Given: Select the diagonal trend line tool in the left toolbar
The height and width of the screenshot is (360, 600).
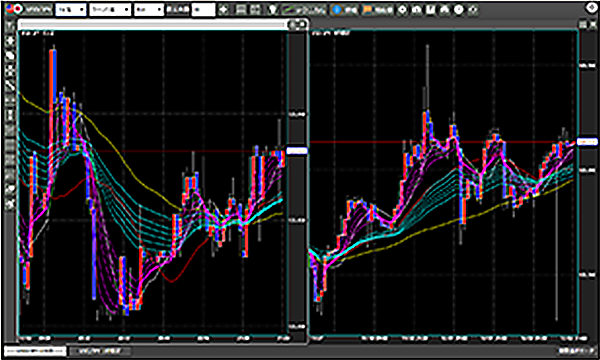Looking at the screenshot, I should coord(11,85).
